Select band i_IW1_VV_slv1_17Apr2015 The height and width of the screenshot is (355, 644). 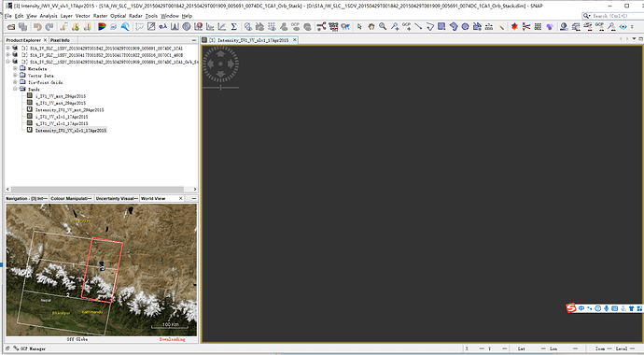tap(62, 117)
